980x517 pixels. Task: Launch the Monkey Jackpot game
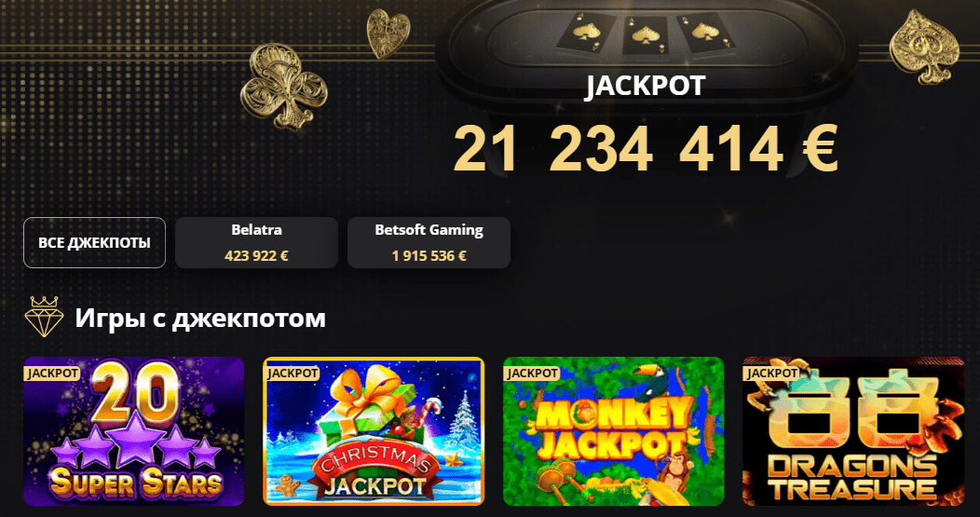[x=614, y=431]
